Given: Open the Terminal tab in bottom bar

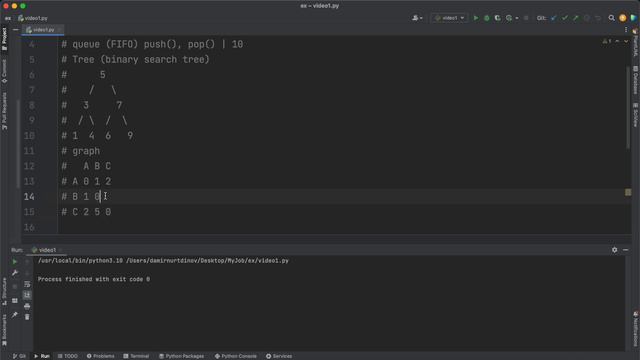Looking at the screenshot, I should [136, 356].
